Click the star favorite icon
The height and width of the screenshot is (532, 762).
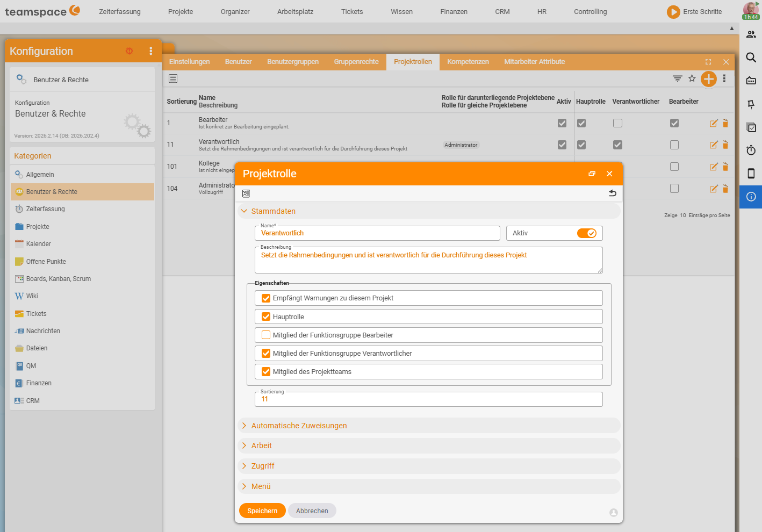pyautogui.click(x=692, y=78)
